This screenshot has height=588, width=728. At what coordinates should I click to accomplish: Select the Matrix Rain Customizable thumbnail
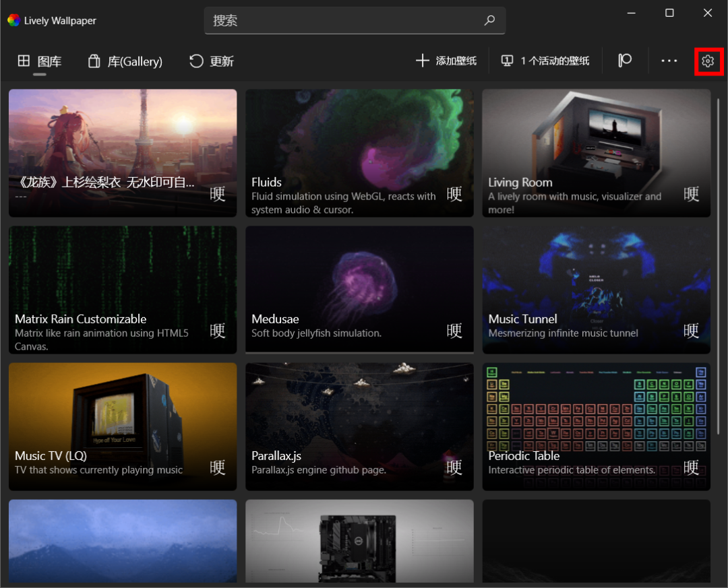(x=123, y=290)
